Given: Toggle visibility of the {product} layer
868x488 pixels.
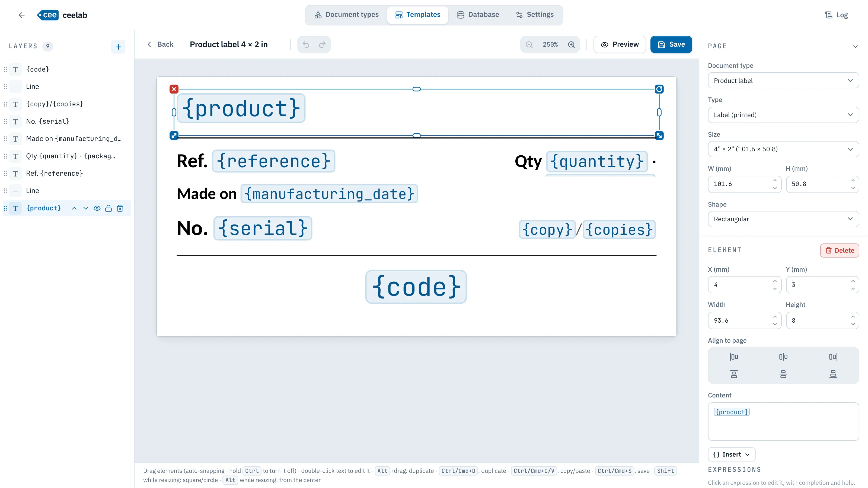Looking at the screenshot, I should click(x=97, y=208).
